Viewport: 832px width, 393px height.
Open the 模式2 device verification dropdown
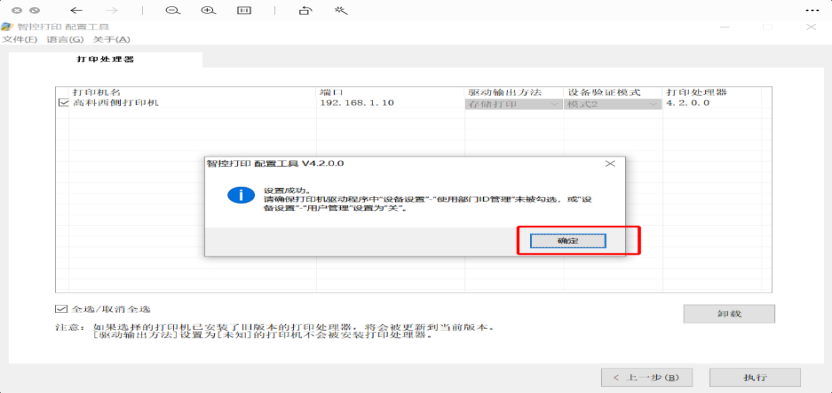(x=612, y=103)
